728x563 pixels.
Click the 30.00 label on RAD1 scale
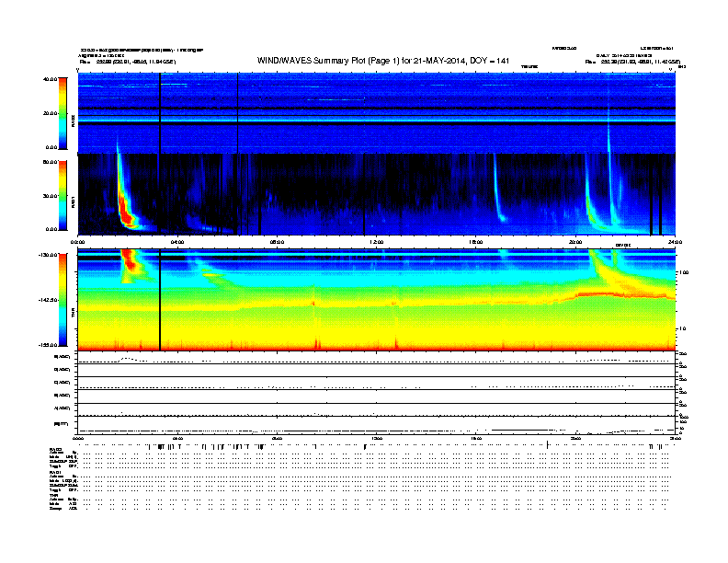(50, 196)
